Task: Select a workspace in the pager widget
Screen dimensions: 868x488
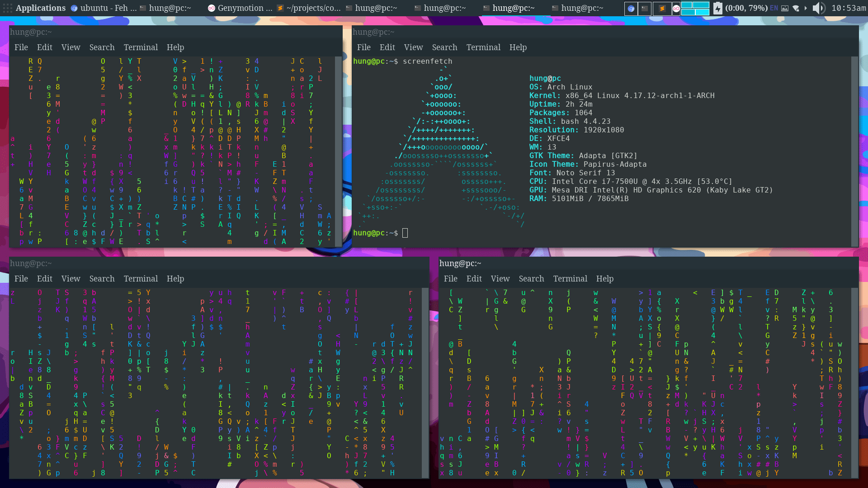Action: click(695, 8)
